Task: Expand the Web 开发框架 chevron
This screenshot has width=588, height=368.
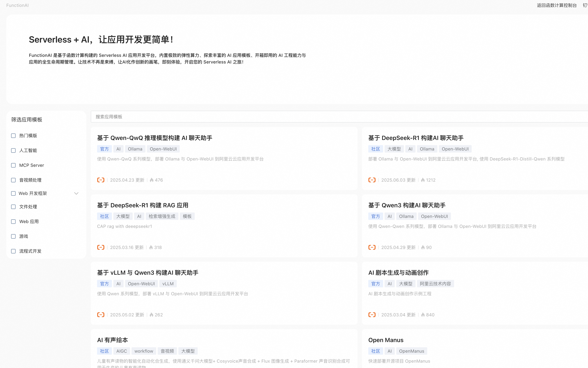Action: [x=76, y=193]
